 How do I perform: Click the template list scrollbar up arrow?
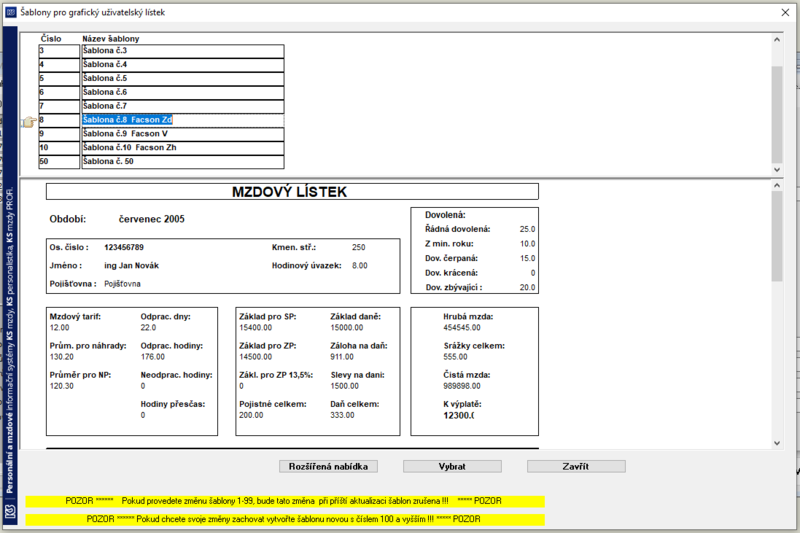pyautogui.click(x=777, y=39)
